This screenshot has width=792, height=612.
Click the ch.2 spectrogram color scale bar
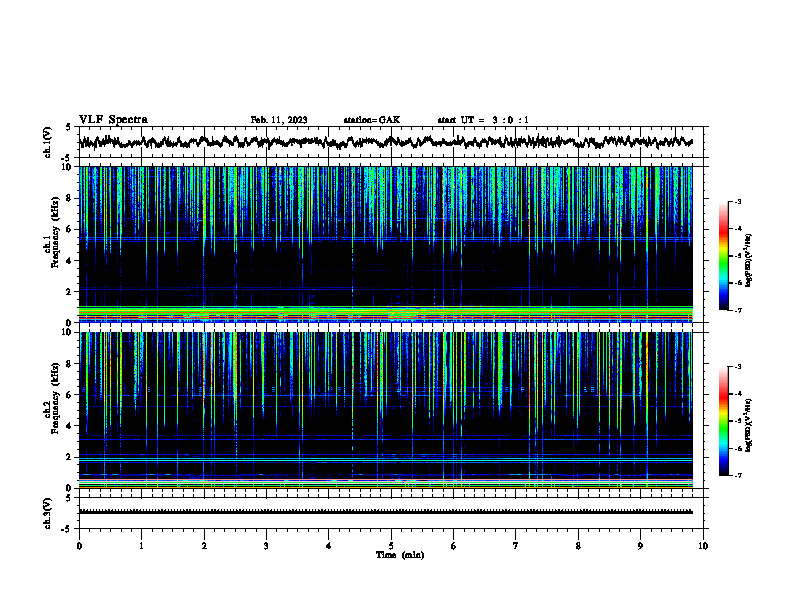coord(723,421)
